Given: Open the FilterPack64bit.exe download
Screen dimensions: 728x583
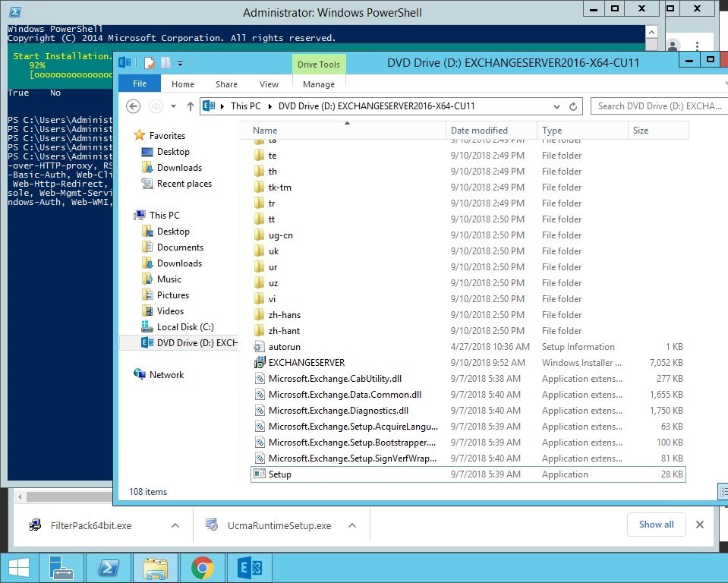Looking at the screenshot, I should 91,525.
